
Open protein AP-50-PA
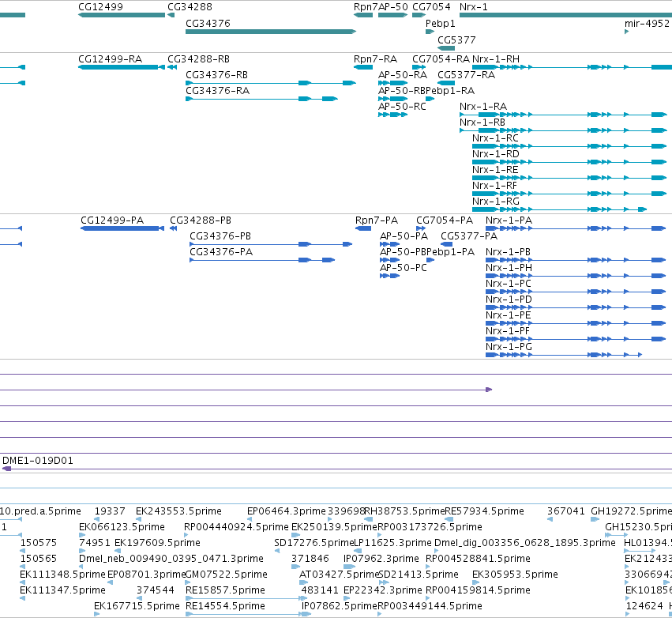pyautogui.click(x=404, y=236)
